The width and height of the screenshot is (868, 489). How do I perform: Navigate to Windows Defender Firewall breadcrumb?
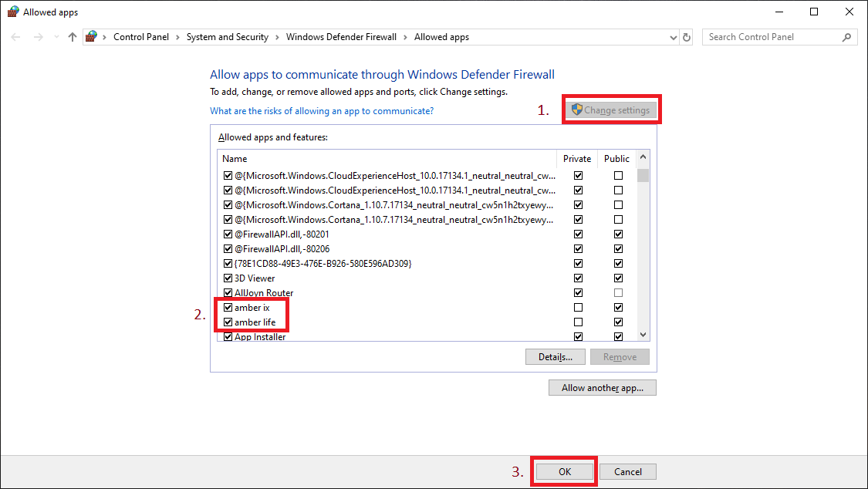(x=341, y=37)
